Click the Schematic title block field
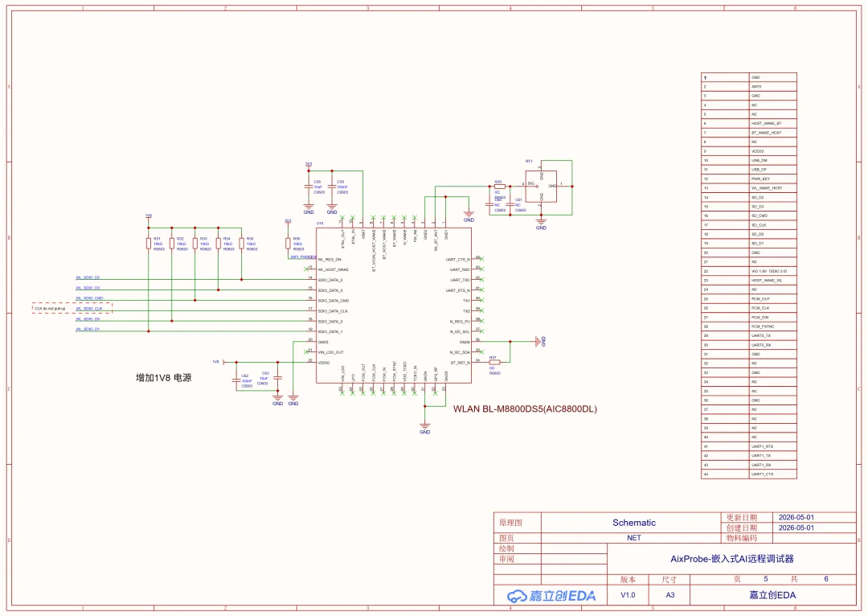Viewport: 868px width, 616px height. (x=633, y=523)
